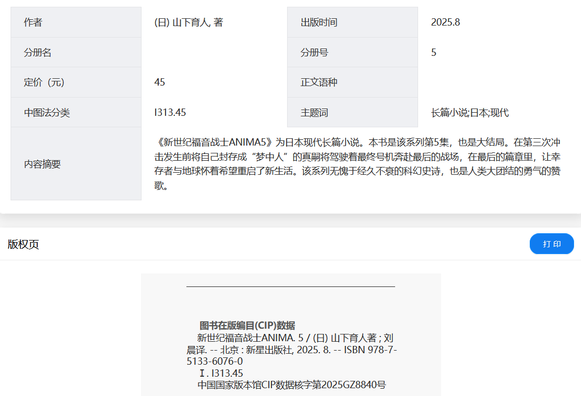Click the 中国国家版本馆CIP数据核字第2025GZ8840号 line
This screenshot has width=581, height=396.
292,385
